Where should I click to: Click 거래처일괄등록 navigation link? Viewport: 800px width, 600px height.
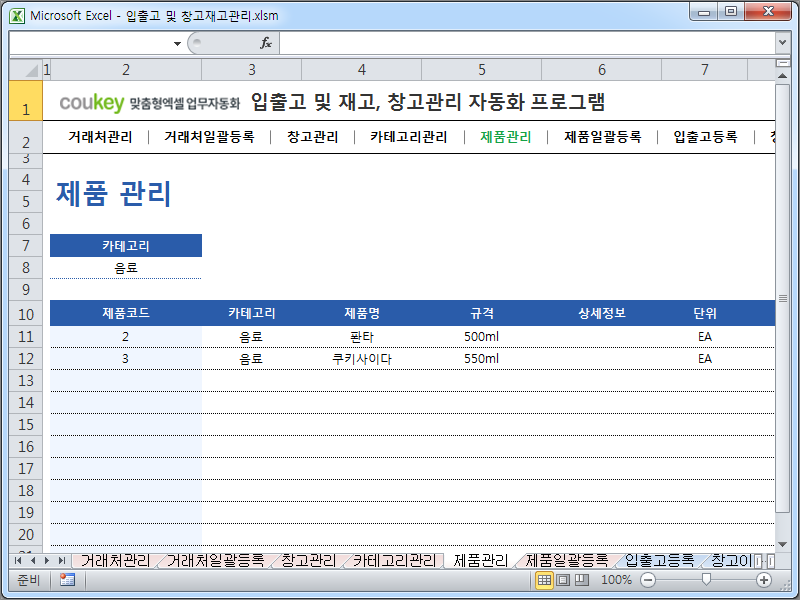tap(209, 137)
